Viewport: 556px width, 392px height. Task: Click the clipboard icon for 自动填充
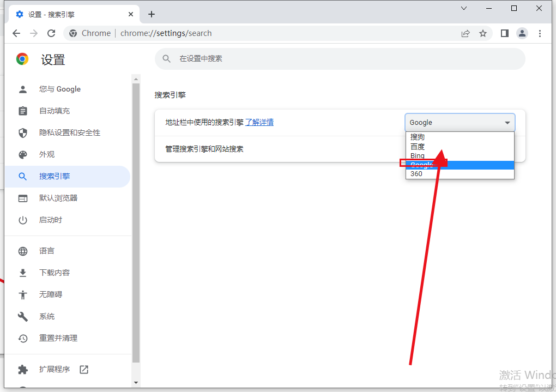tap(23, 111)
